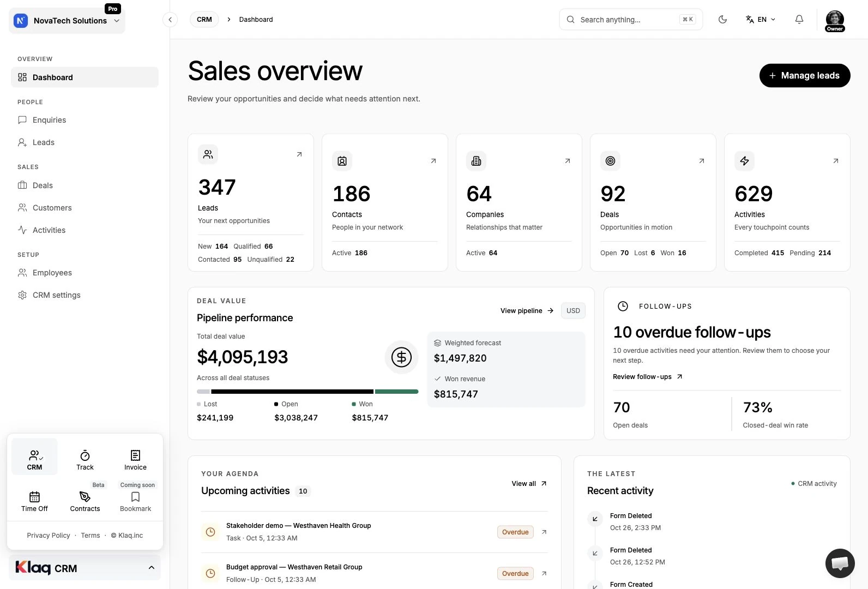Switch to the Invoice app
Image resolution: width=868 pixels, height=589 pixels.
click(x=135, y=460)
